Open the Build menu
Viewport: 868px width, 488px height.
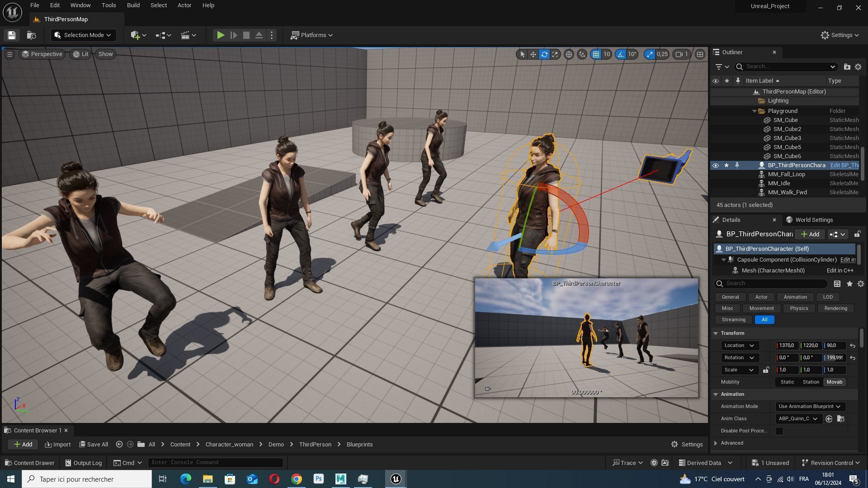coord(133,5)
